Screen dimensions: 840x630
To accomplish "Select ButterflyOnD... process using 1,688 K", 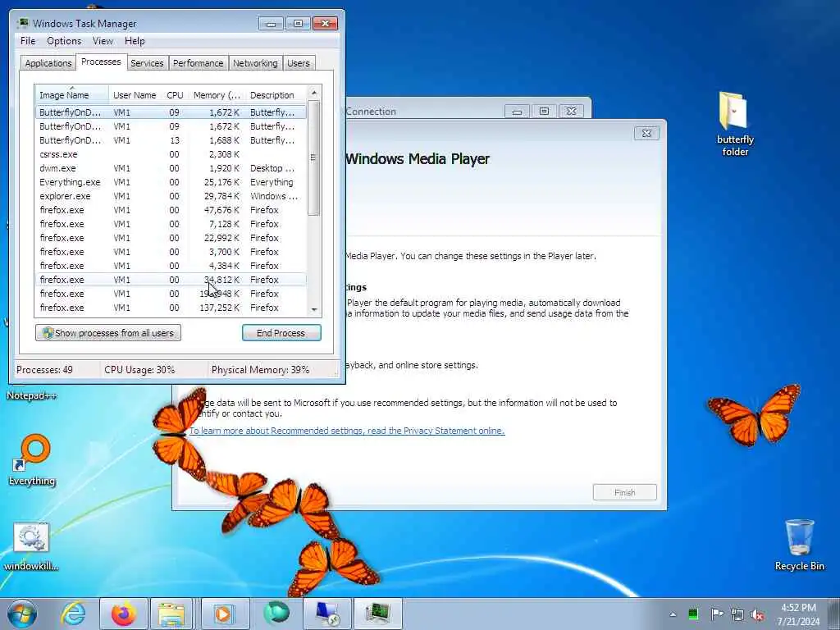I will pyautogui.click(x=171, y=140).
